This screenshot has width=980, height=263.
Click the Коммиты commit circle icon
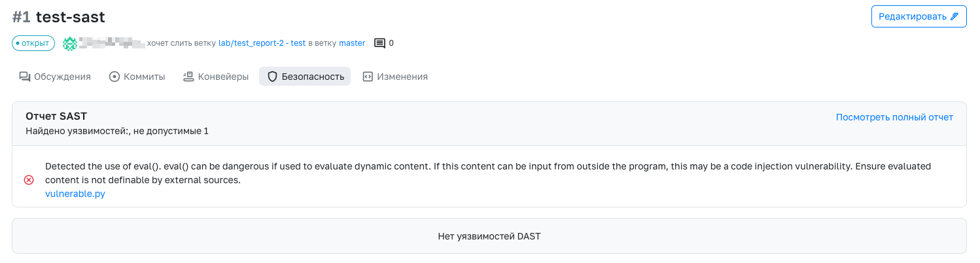[114, 77]
